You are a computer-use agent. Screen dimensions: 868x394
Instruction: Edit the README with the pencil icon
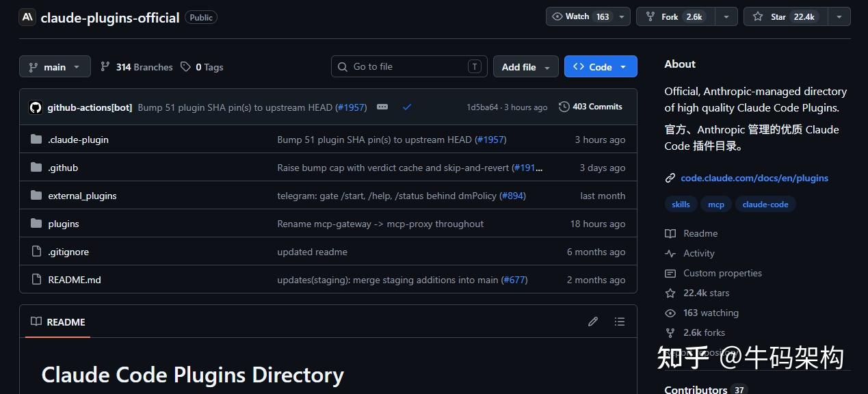[593, 321]
